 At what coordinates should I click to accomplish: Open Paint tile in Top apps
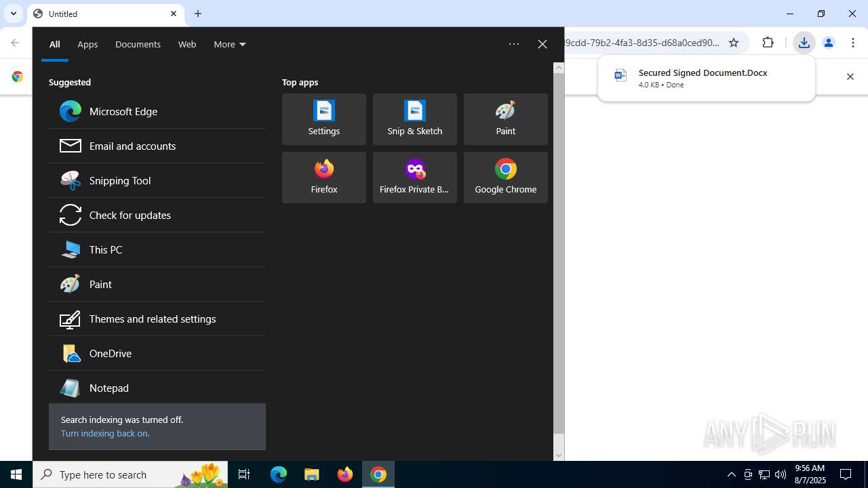(x=506, y=119)
